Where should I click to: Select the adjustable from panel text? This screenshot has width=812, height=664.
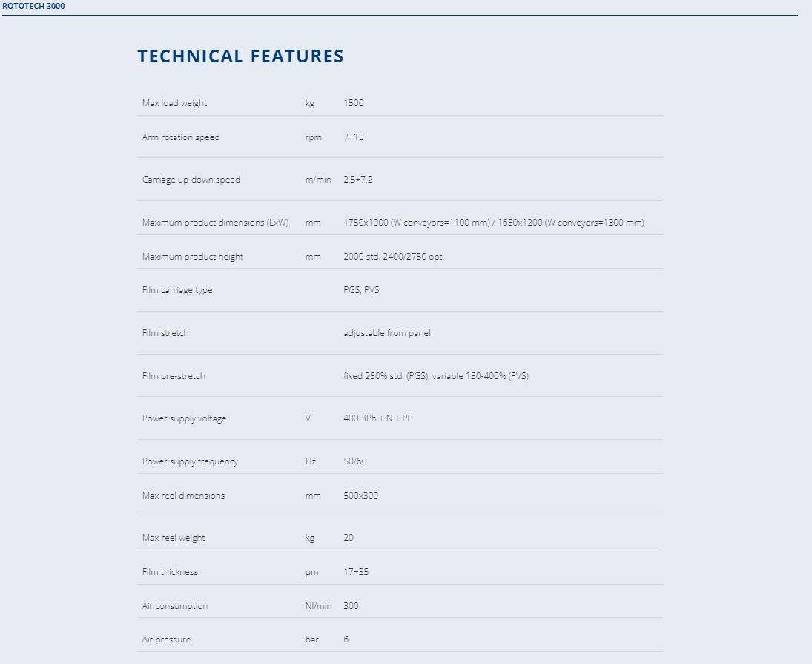coord(387,333)
